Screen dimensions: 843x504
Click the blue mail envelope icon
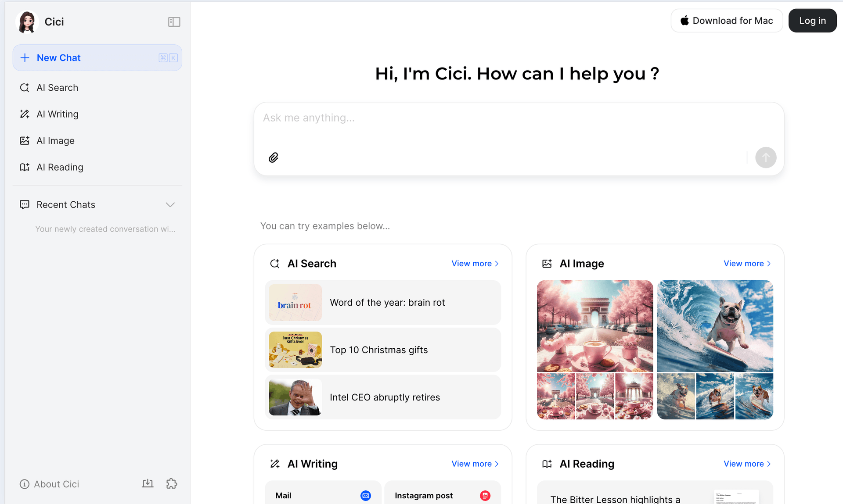(366, 496)
